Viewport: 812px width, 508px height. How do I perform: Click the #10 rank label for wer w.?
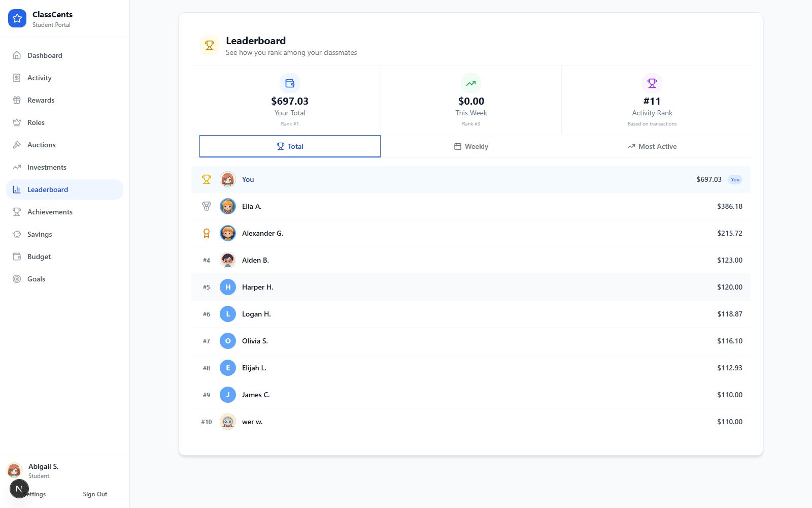(x=207, y=422)
